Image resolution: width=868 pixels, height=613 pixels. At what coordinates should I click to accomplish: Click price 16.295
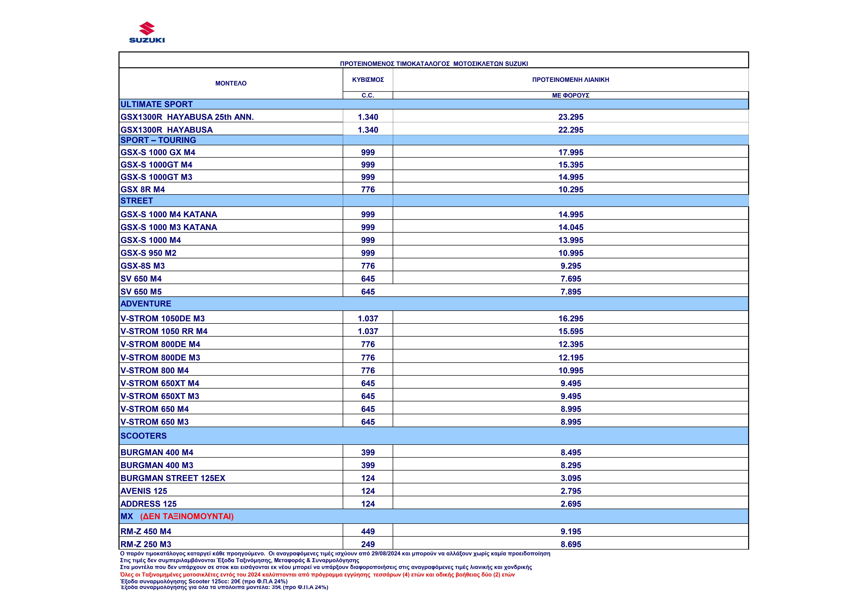point(571,319)
